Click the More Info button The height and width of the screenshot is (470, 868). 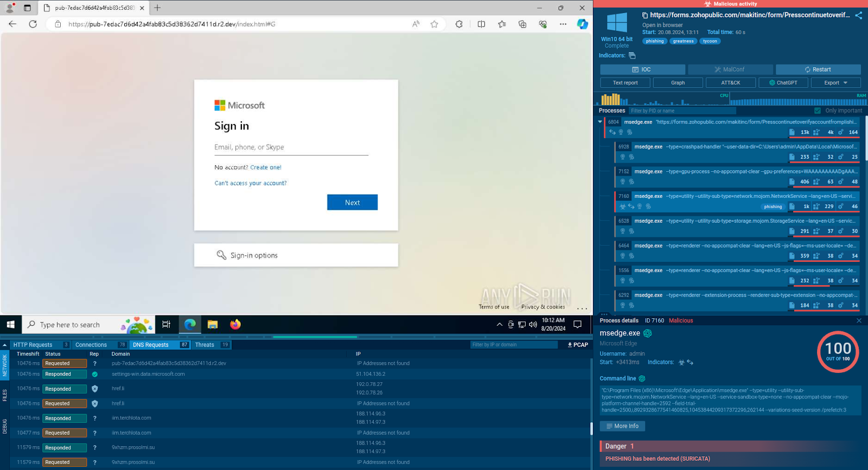(622, 426)
